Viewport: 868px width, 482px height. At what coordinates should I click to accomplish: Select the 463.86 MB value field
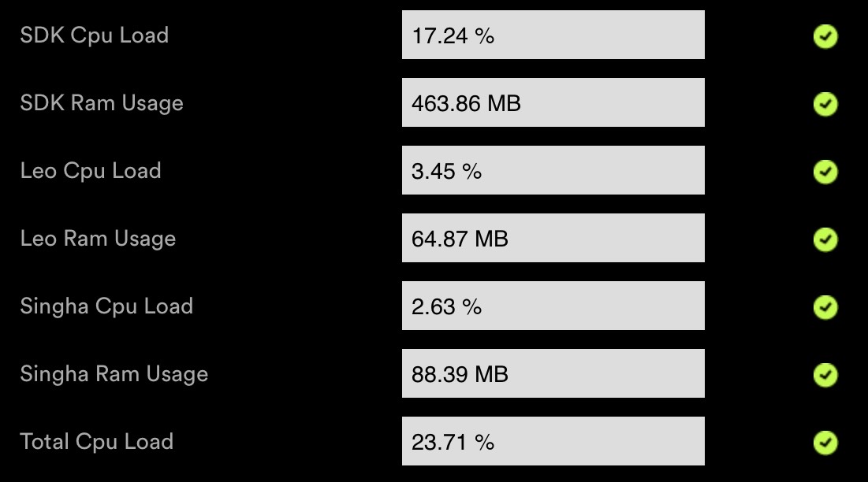553,102
